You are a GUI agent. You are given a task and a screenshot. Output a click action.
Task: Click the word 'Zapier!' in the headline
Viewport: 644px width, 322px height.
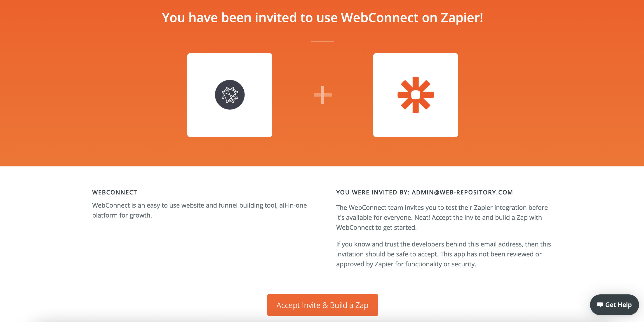pos(462,18)
